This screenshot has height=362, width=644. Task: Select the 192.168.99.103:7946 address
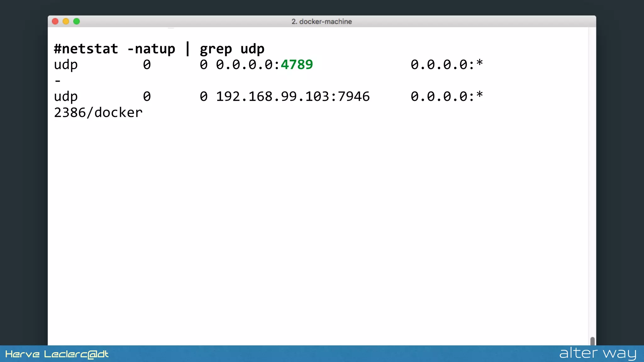click(x=293, y=96)
